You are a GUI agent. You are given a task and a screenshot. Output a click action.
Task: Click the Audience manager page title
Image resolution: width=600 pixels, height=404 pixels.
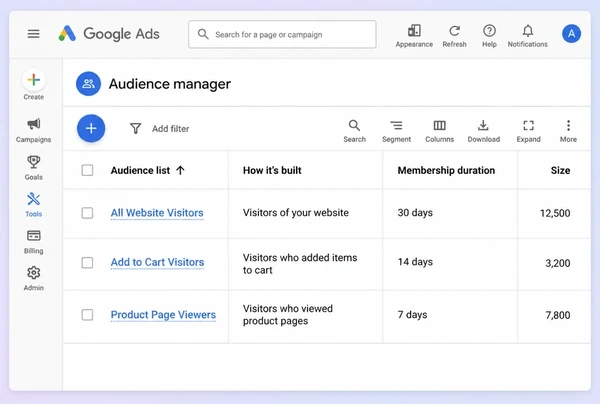tap(170, 84)
